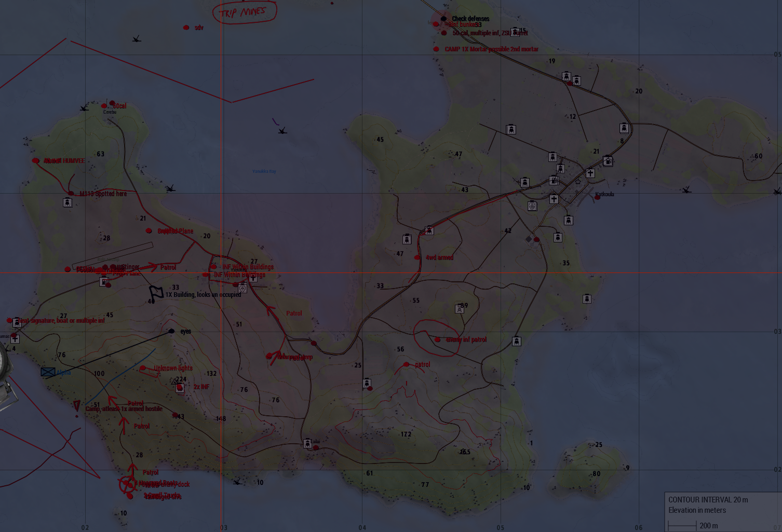Viewport: 782px width, 532px height.
Task: Select the Cerebu location label
Action: pos(110,112)
